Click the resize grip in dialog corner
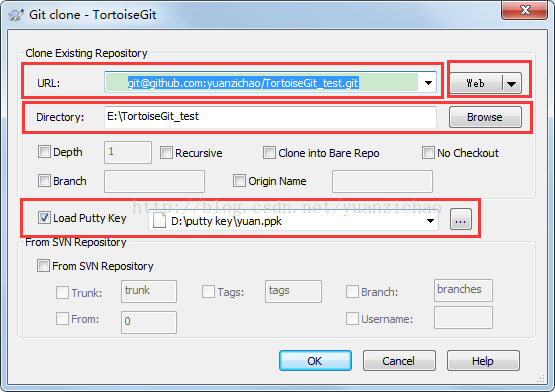The image size is (555, 392). coord(540,378)
